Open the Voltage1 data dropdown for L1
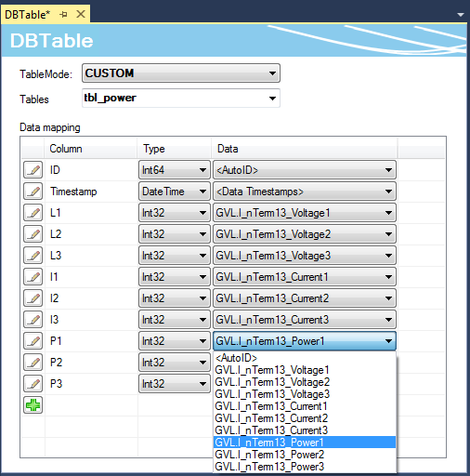 point(305,213)
